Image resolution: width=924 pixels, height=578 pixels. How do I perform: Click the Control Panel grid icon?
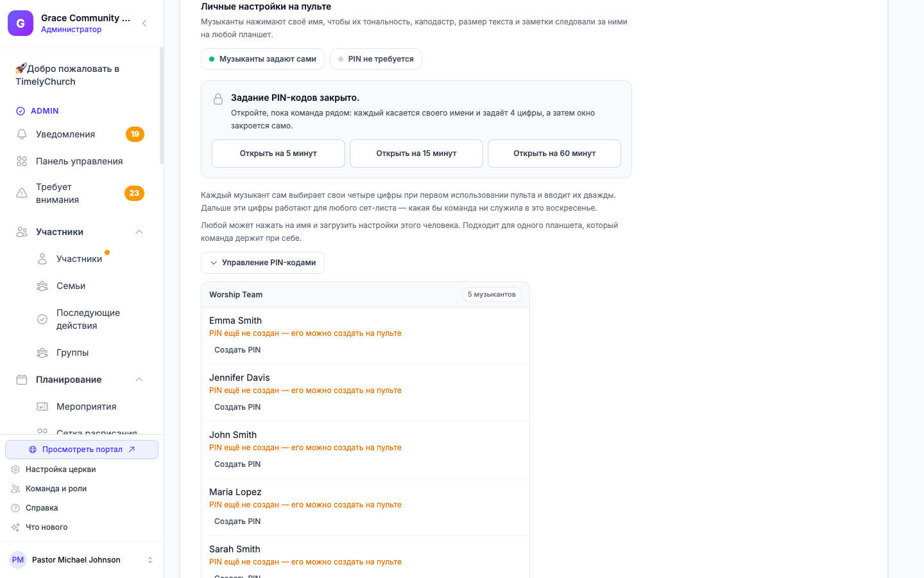pos(22,161)
